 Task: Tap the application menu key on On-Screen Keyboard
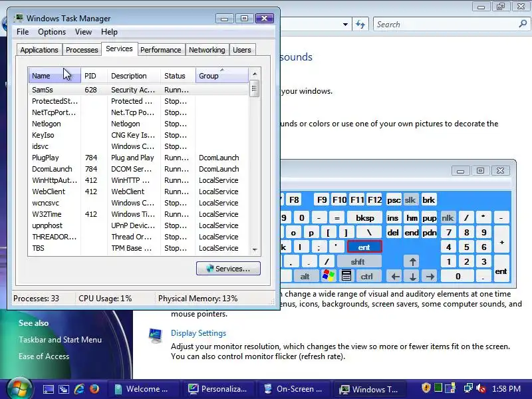coord(346,275)
